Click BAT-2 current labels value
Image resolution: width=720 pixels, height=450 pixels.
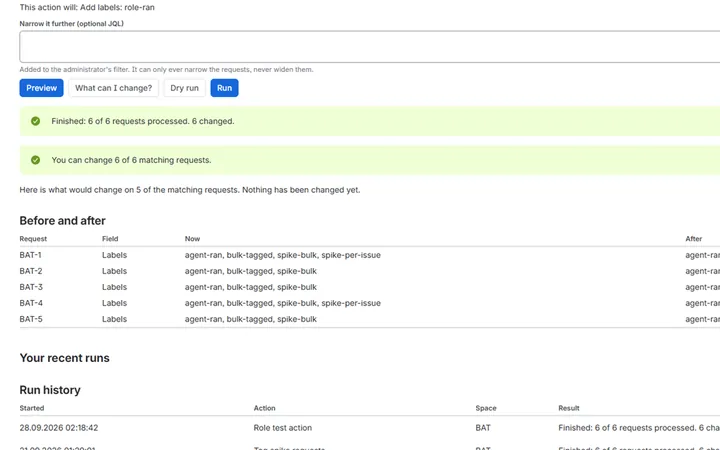tap(251, 271)
